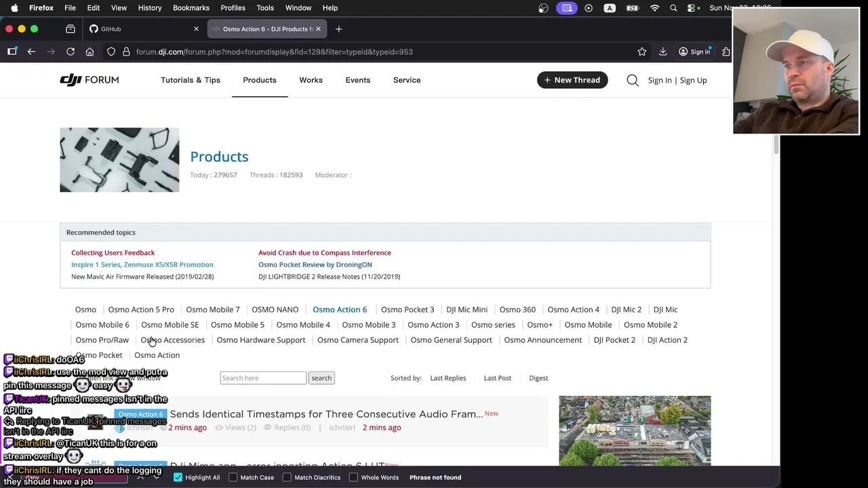Screen dimensions: 868x488
Task: Click the Firefox account Sign in button
Action: [x=694, y=52]
